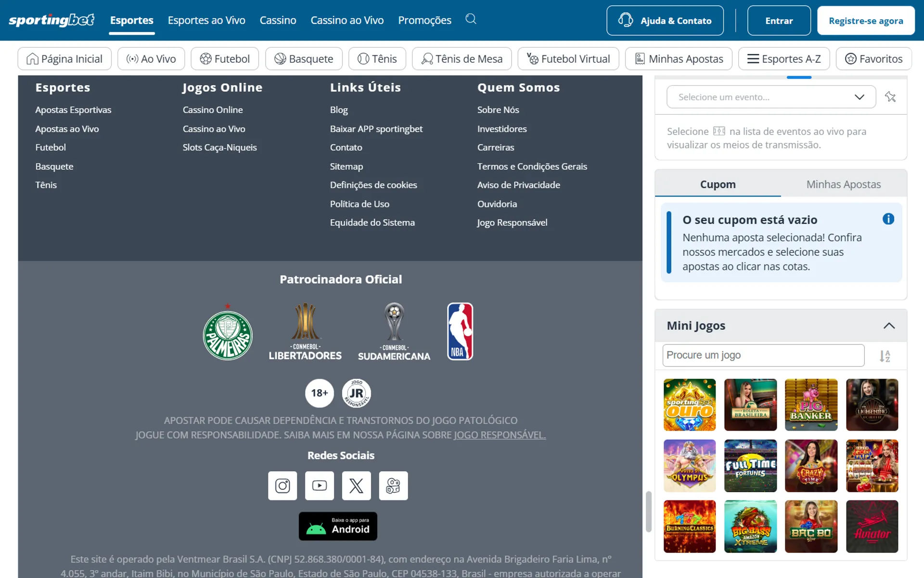This screenshot has width=924, height=578.
Task: Open the Big Bass Amazon Xtreme thumbnail
Action: (750, 526)
